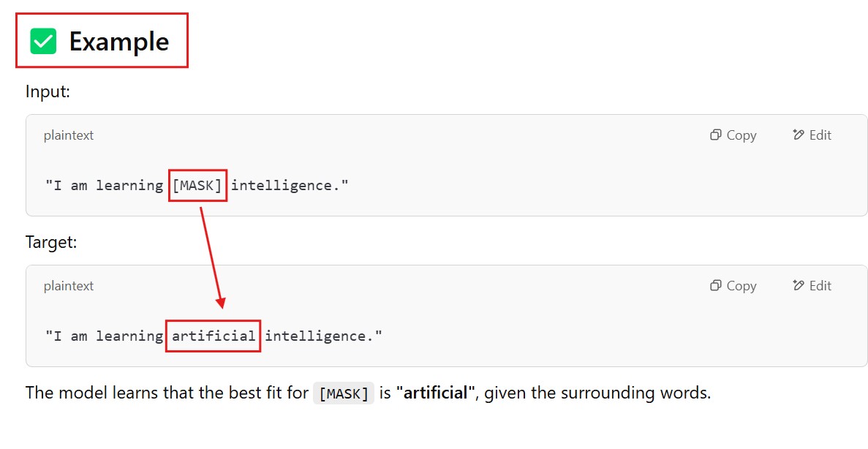Click the [MASK] token in the Input code
The width and height of the screenshot is (868, 449).
(197, 186)
